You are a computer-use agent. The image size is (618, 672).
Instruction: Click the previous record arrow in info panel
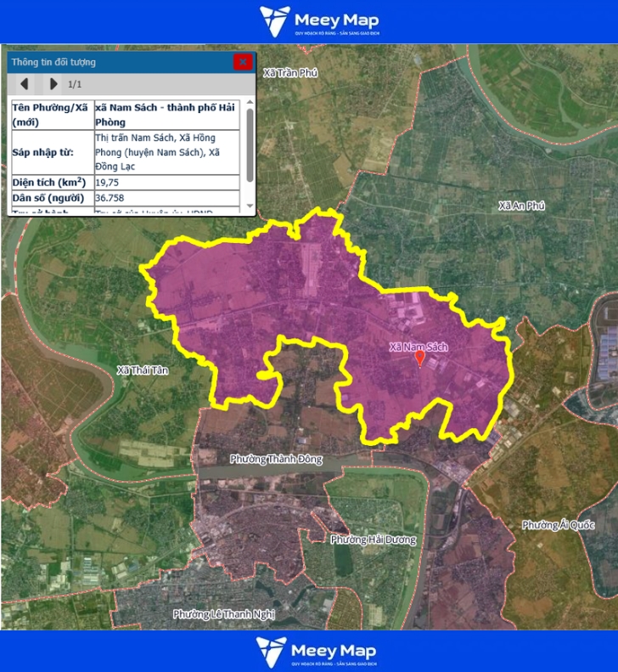[x=25, y=83]
